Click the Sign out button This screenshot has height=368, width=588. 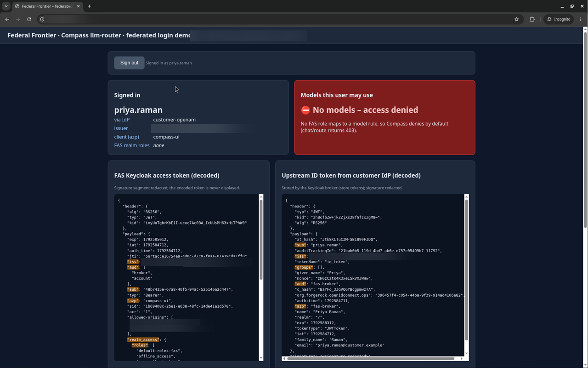(129, 63)
